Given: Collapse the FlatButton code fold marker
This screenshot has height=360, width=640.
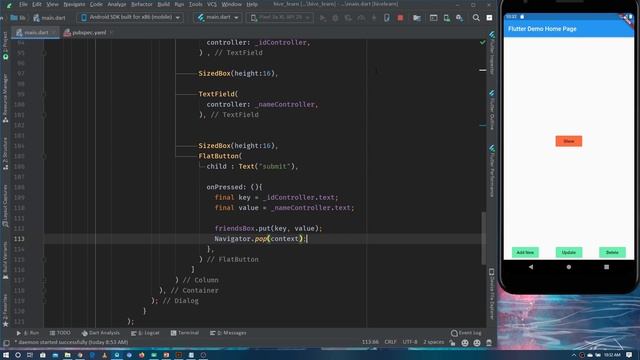Looking at the screenshot, I should coord(44,156).
